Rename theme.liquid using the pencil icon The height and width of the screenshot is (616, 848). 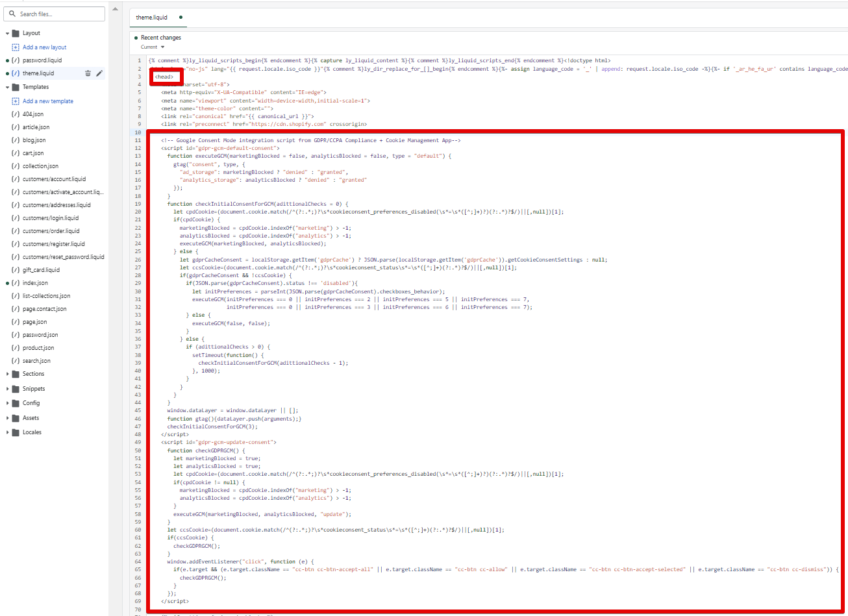click(99, 73)
